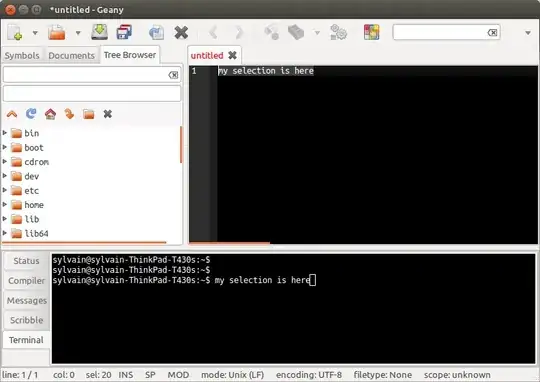
Task: Select the Terminal tab
Action: pyautogui.click(x=26, y=340)
